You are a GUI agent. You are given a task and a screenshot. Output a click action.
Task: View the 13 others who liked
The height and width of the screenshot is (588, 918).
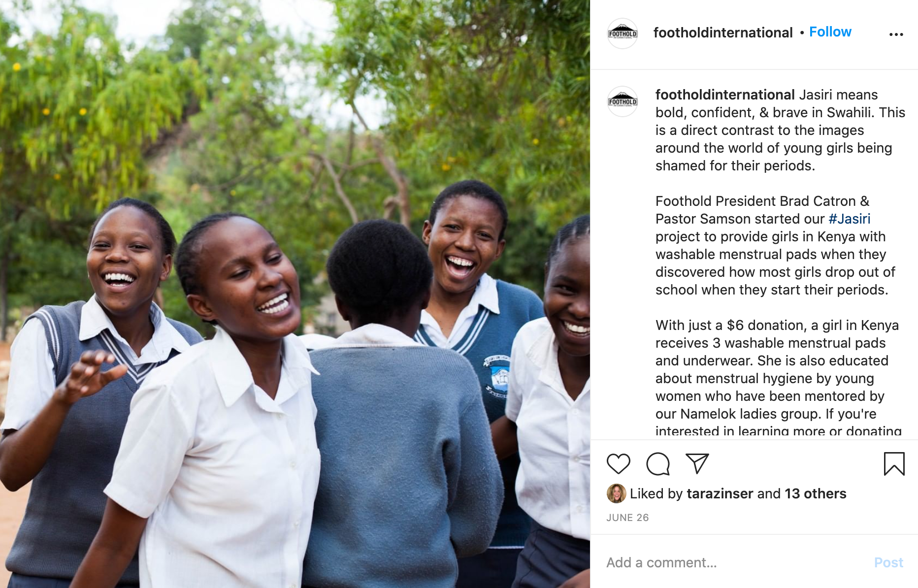[815, 493]
